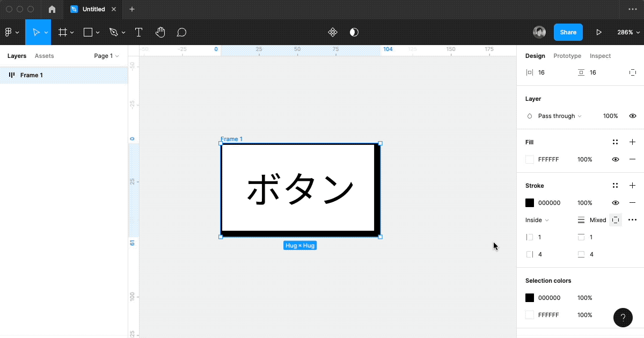The width and height of the screenshot is (644, 338).
Task: Toggle layer visibility in the Layer section
Action: 632,115
